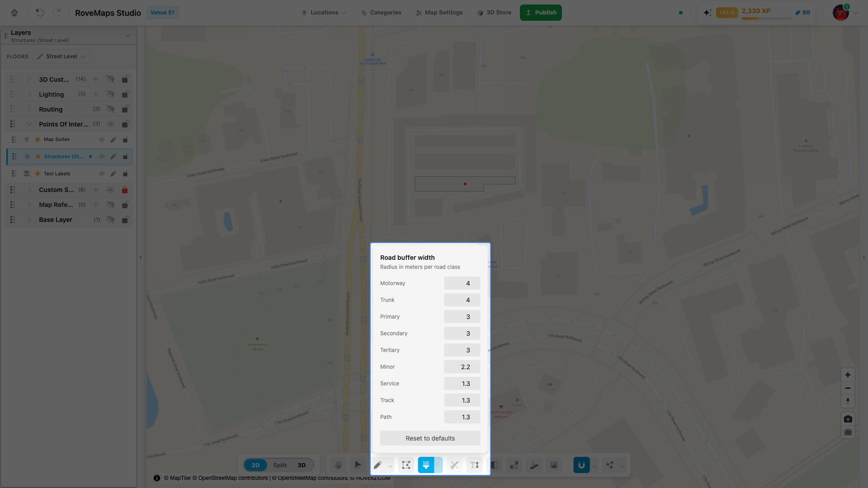This screenshot has height=488, width=868.
Task: Add item to Lighting layer
Action: (x=95, y=94)
